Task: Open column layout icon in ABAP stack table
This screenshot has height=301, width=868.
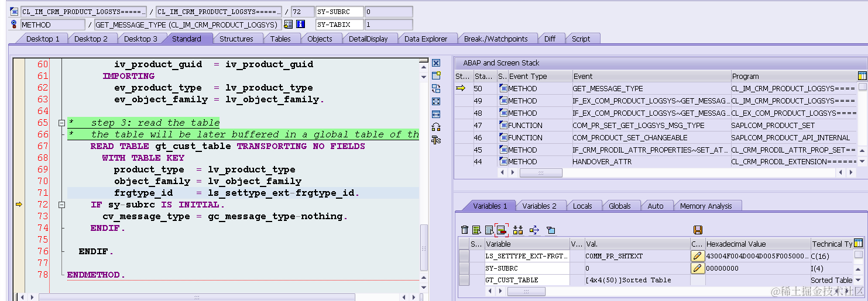Action: (x=862, y=76)
